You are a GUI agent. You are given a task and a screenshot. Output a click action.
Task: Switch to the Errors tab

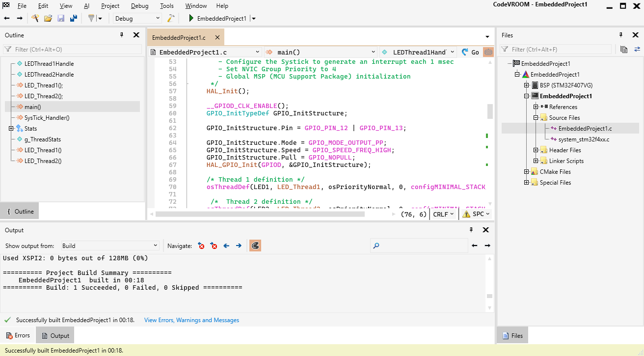[x=17, y=335]
